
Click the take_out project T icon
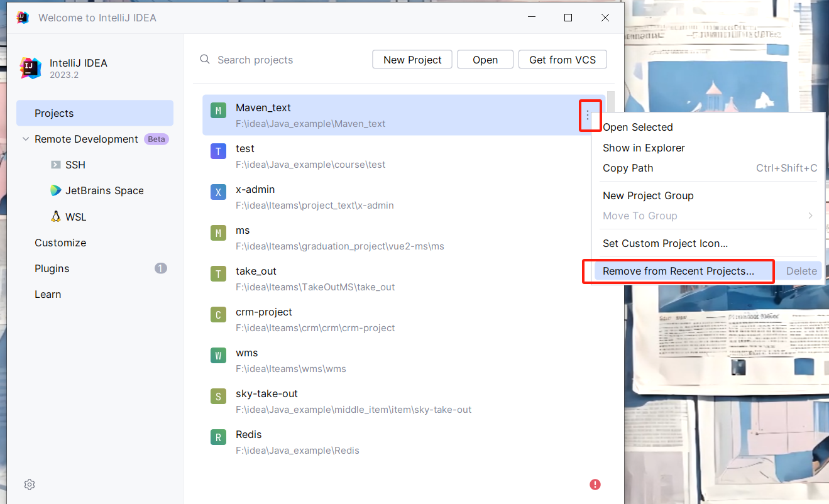tap(218, 274)
